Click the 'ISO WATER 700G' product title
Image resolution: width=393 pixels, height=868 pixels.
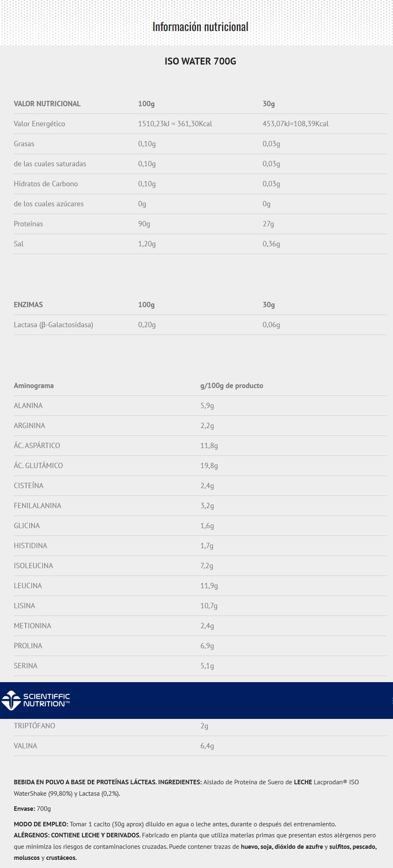pyautogui.click(x=200, y=61)
